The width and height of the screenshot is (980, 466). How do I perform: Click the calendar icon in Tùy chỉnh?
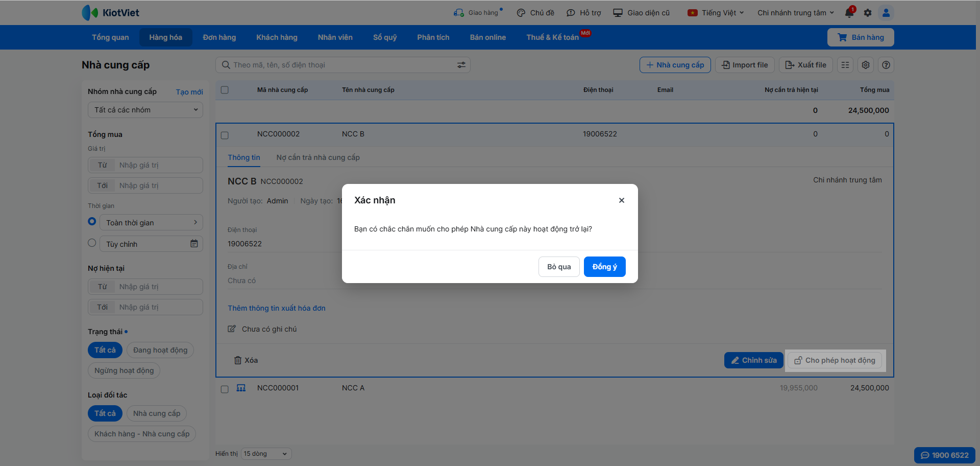point(194,244)
